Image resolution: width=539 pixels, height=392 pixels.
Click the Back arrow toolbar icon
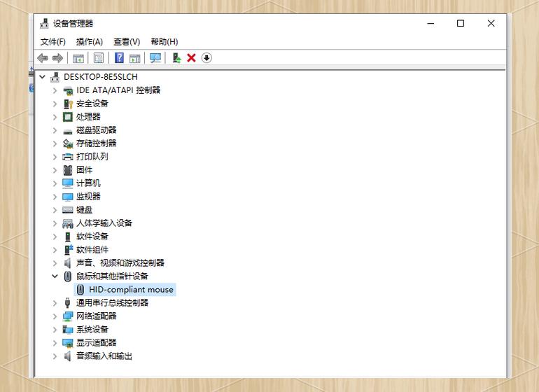[x=43, y=58]
